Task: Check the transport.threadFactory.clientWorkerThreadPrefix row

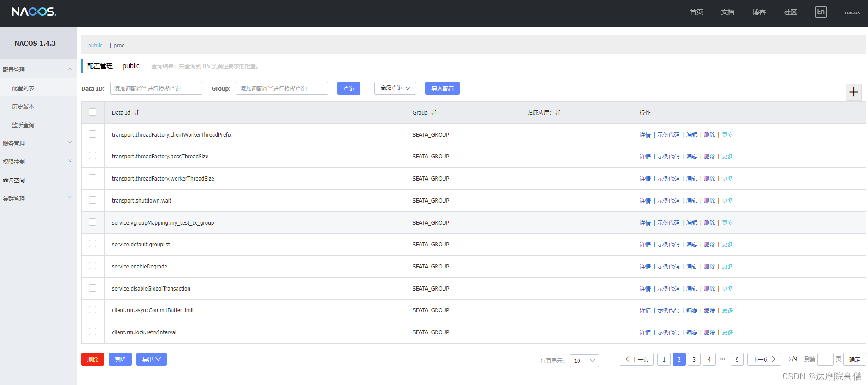Action: tap(93, 134)
